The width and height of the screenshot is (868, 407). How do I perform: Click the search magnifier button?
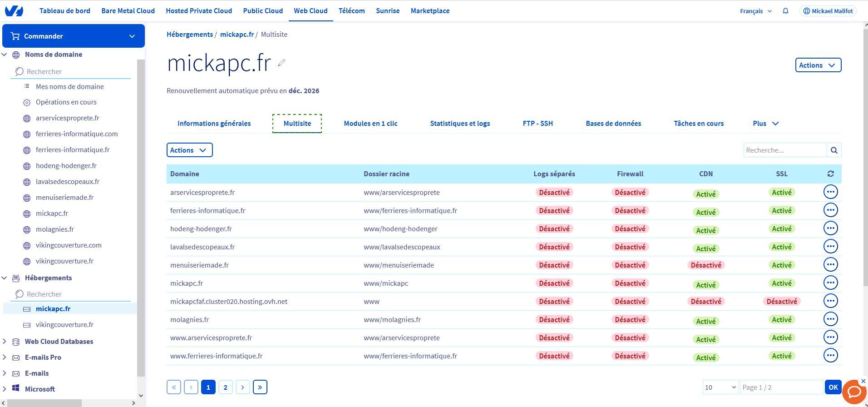(x=834, y=150)
